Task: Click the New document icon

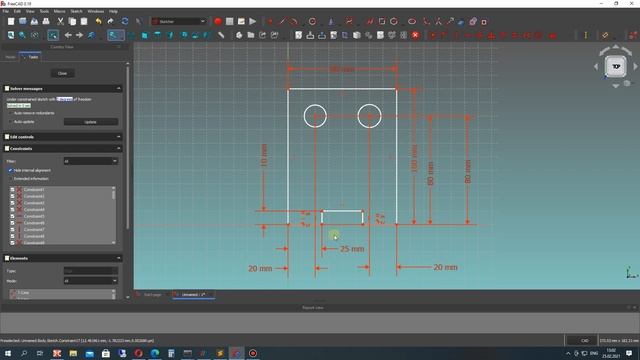Action: (11, 22)
